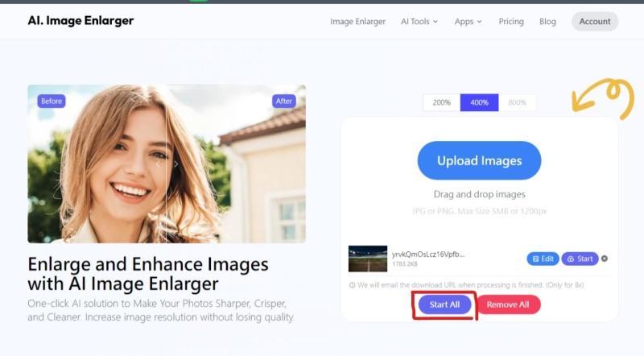Image resolution: width=644 pixels, height=356 pixels.
Task: Click the AI. Image Enlarger logo
Action: click(x=80, y=21)
